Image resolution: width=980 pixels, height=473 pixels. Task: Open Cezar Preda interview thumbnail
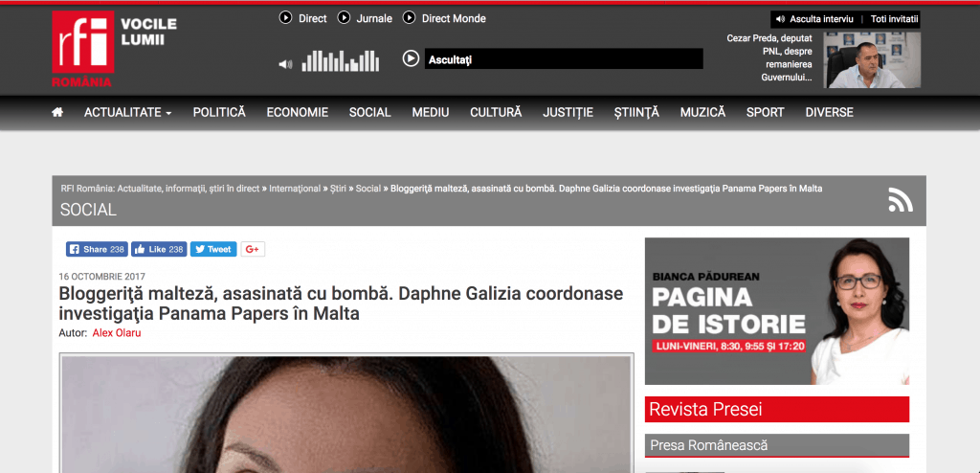click(x=871, y=60)
